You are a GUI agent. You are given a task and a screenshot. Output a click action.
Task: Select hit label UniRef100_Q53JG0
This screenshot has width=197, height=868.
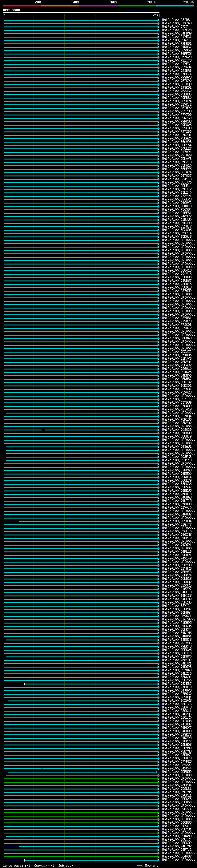pyautogui.click(x=176, y=91)
